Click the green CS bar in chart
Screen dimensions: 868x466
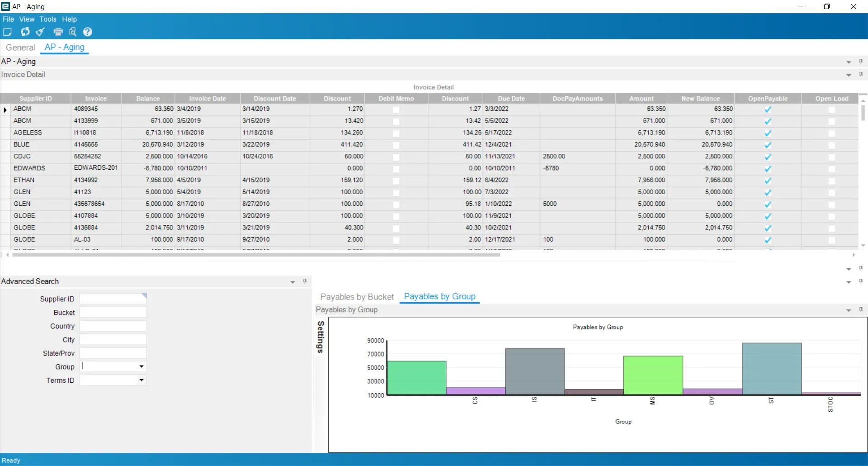point(417,378)
